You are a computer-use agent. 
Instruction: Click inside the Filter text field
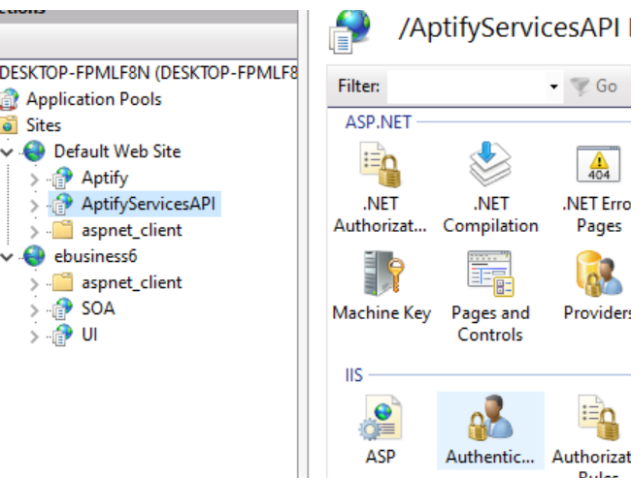(x=467, y=86)
